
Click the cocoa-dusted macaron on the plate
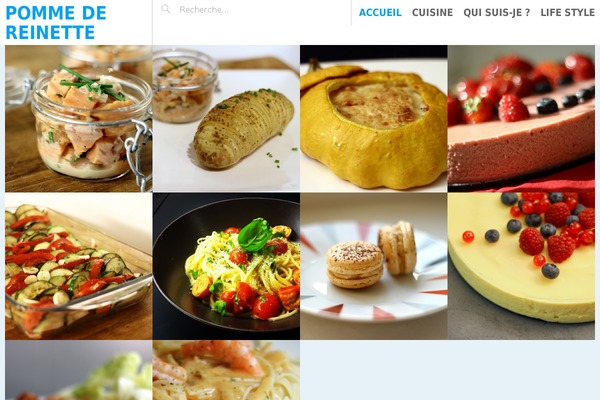[354, 264]
